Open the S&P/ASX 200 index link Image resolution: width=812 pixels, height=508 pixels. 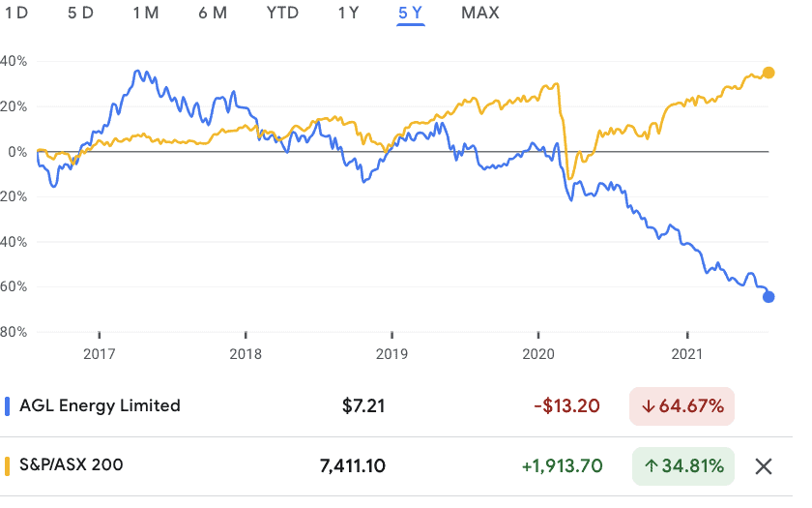click(70, 465)
